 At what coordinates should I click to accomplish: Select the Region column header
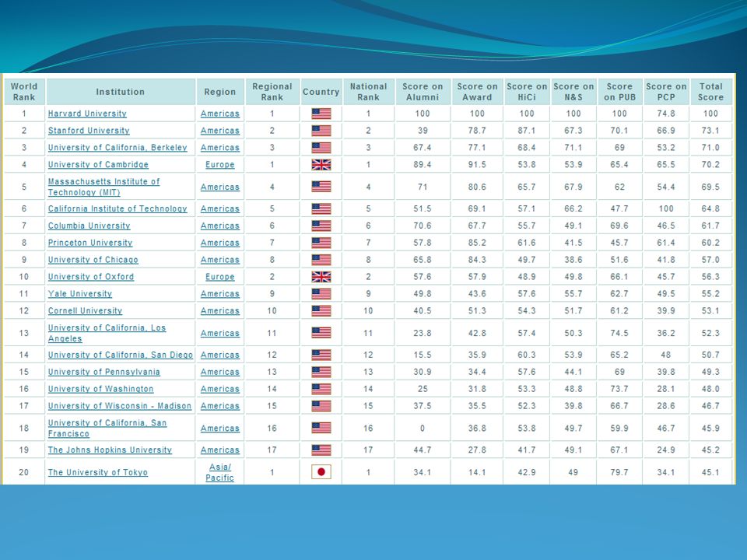point(220,92)
